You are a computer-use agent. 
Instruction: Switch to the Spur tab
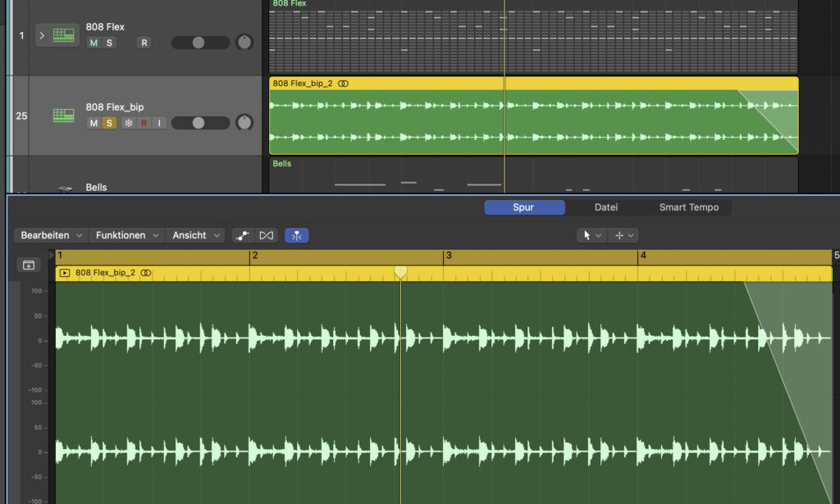click(524, 207)
